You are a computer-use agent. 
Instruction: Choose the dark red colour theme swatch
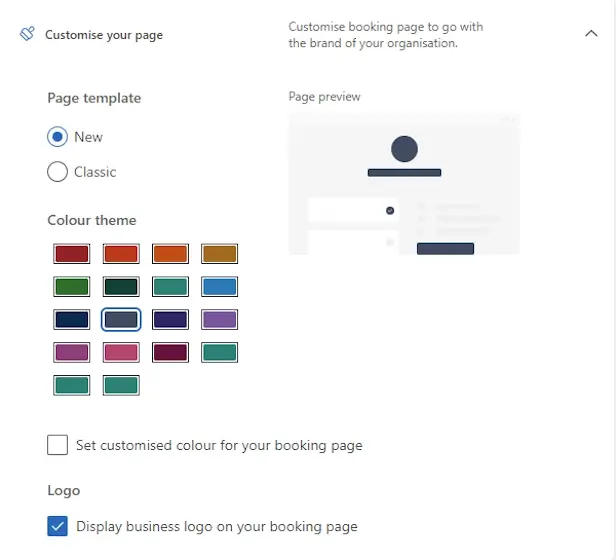72,254
